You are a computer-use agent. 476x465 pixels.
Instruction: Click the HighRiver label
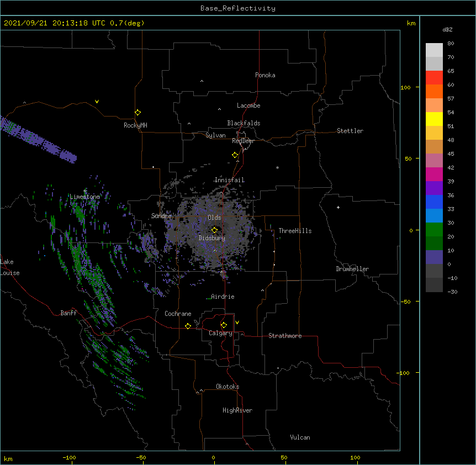[x=237, y=410]
